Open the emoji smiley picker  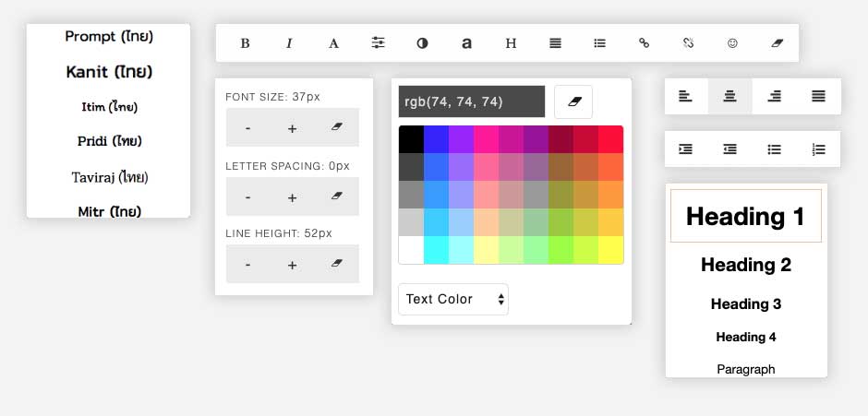732,43
